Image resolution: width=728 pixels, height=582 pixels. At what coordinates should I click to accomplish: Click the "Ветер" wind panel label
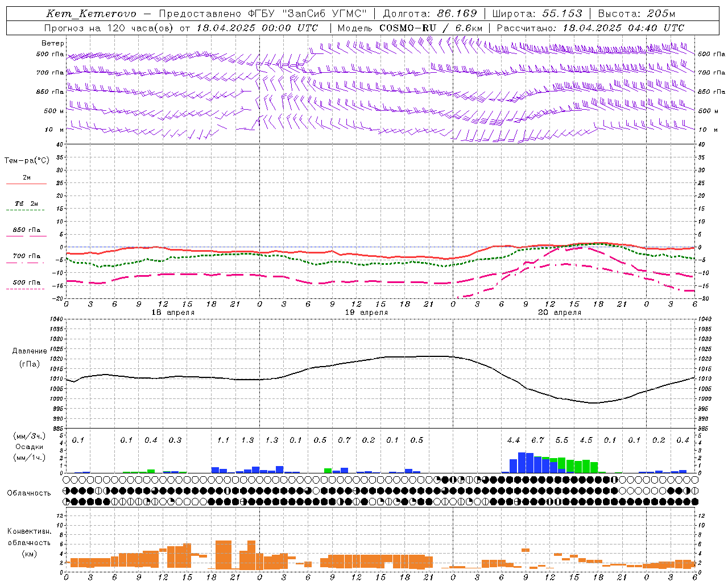click(x=53, y=43)
